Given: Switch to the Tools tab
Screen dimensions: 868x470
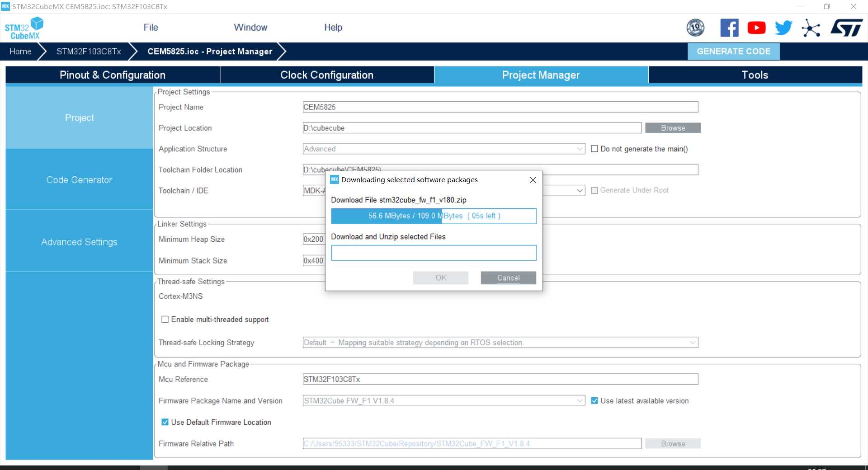Looking at the screenshot, I should [755, 75].
